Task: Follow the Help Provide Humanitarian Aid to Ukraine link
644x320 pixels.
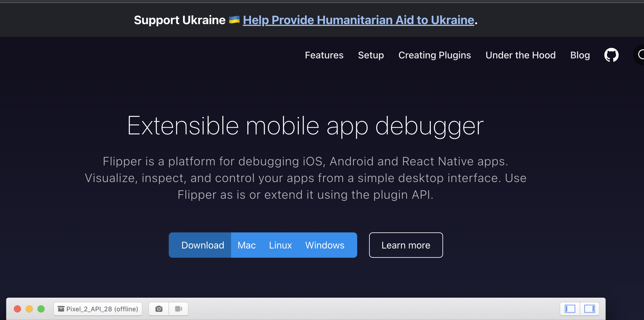Action: [358, 20]
